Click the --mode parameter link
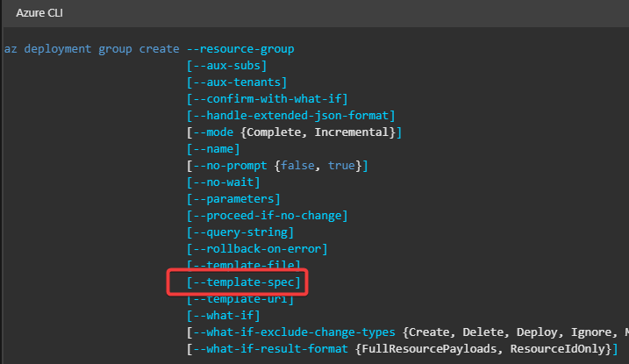Screen dimensions: 629x364 (213, 132)
